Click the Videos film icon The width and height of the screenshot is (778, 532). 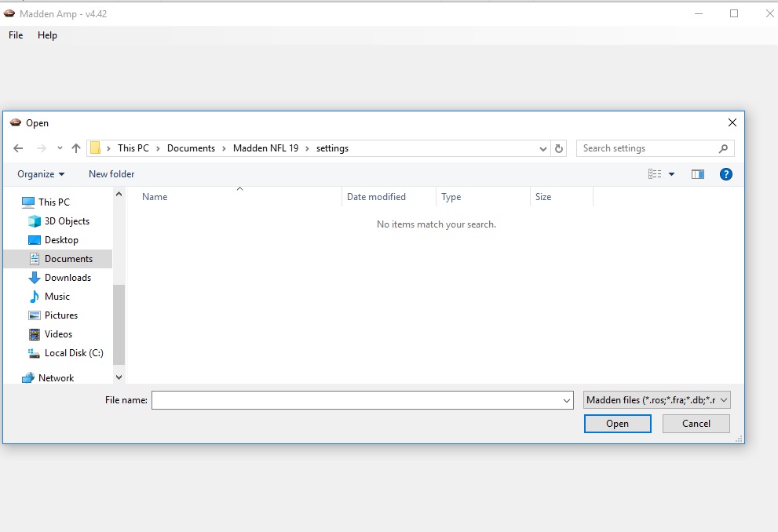pos(35,334)
